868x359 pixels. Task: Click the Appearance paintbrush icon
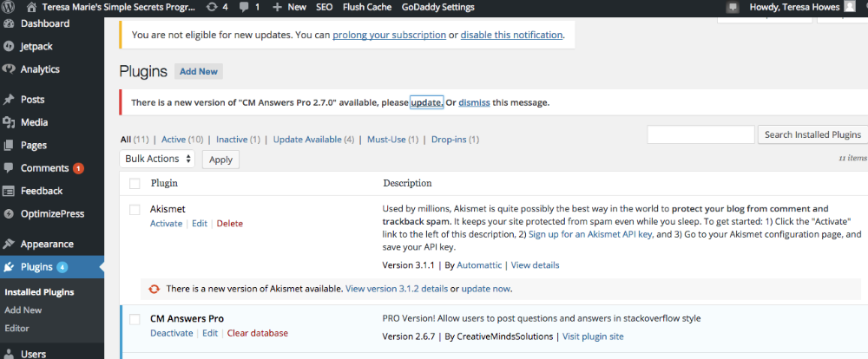point(9,244)
